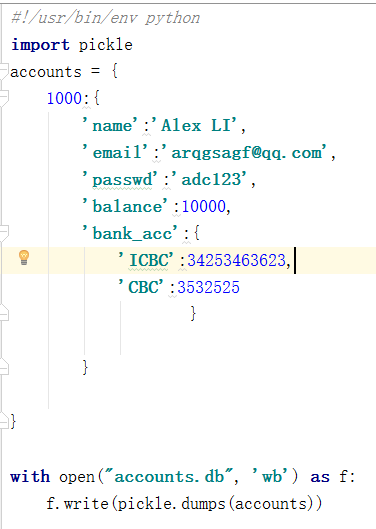Click the 'with' keyword
This screenshot has height=529, width=376.
click(x=30, y=476)
